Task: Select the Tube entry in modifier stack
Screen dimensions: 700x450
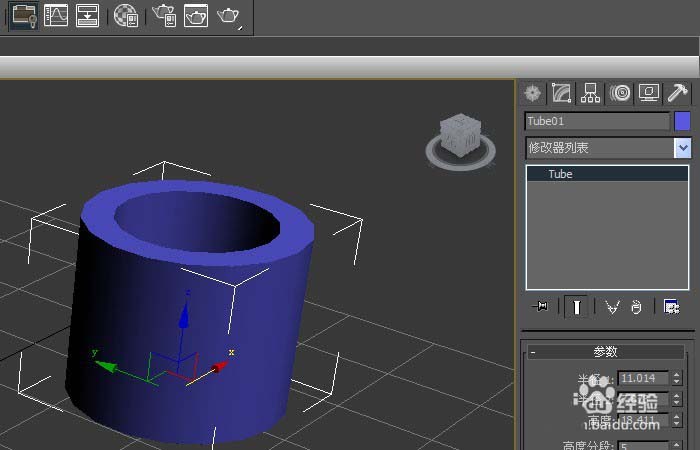Action: [x=608, y=174]
